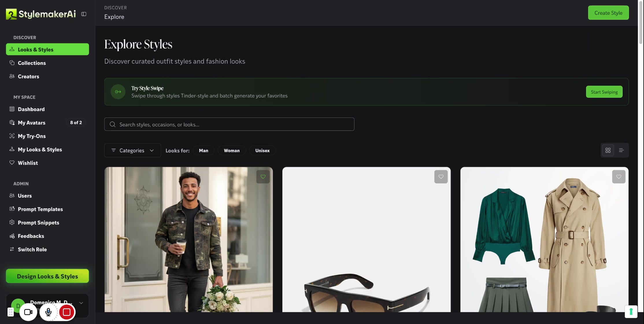
Task: Switch to list view layout icon
Action: 621,150
